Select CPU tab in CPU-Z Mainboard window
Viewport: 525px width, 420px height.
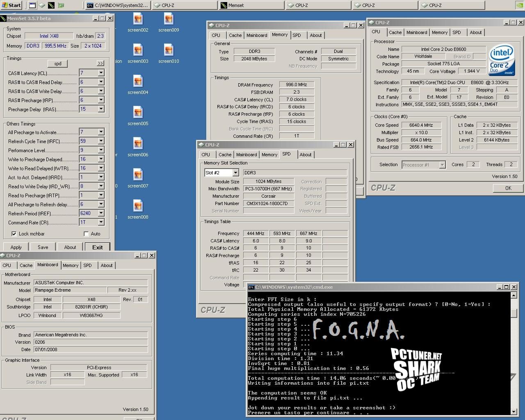pyautogui.click(x=7, y=265)
